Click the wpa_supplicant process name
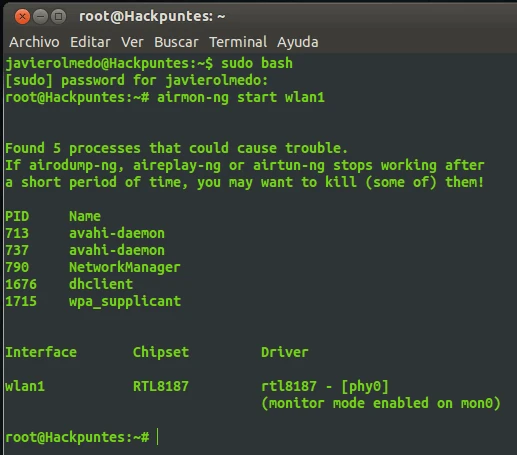Screen dimensions: 517x455 point(125,302)
